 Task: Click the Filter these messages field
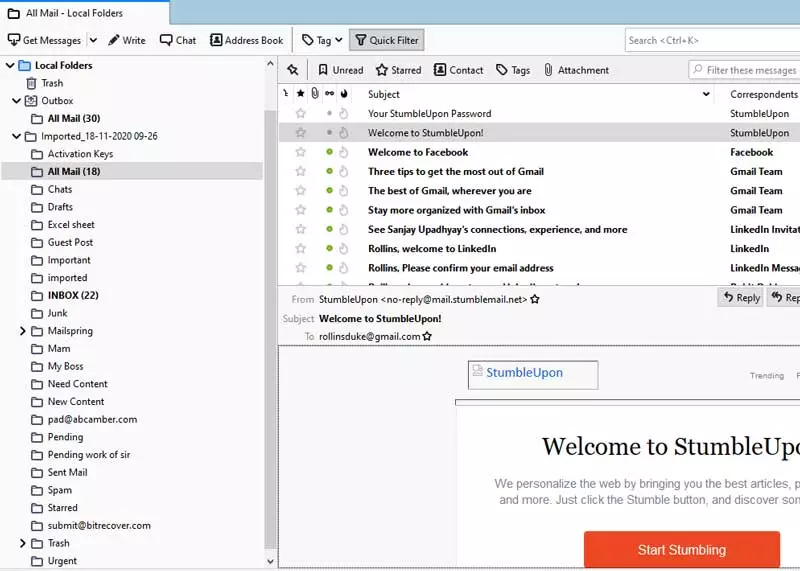pos(750,70)
